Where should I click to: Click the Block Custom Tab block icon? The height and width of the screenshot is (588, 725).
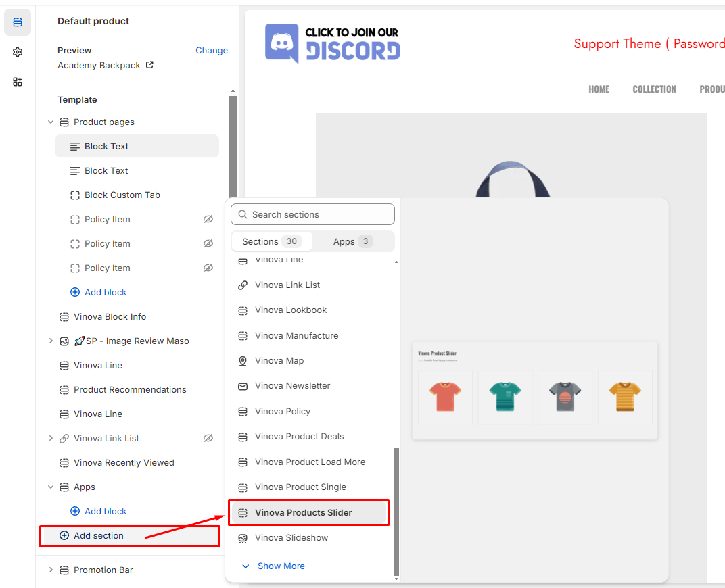75,195
